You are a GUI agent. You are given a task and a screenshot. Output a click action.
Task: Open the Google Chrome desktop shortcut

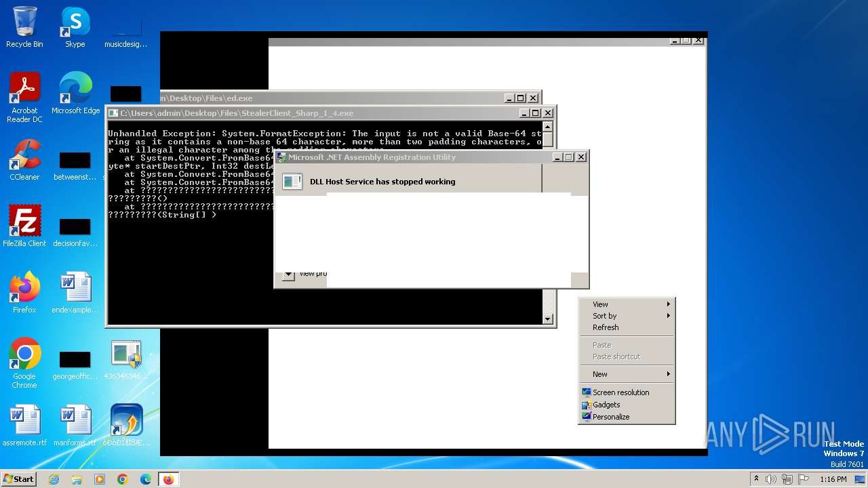(x=24, y=363)
